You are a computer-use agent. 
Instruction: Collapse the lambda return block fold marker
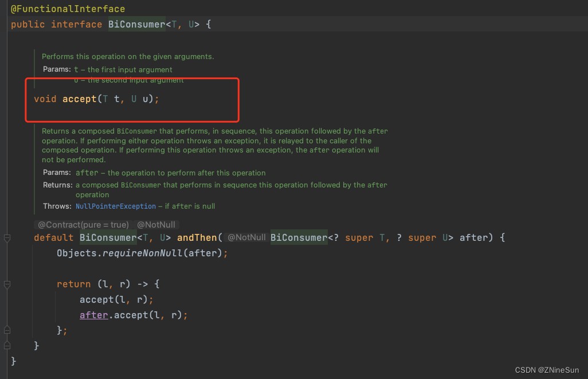click(6, 284)
